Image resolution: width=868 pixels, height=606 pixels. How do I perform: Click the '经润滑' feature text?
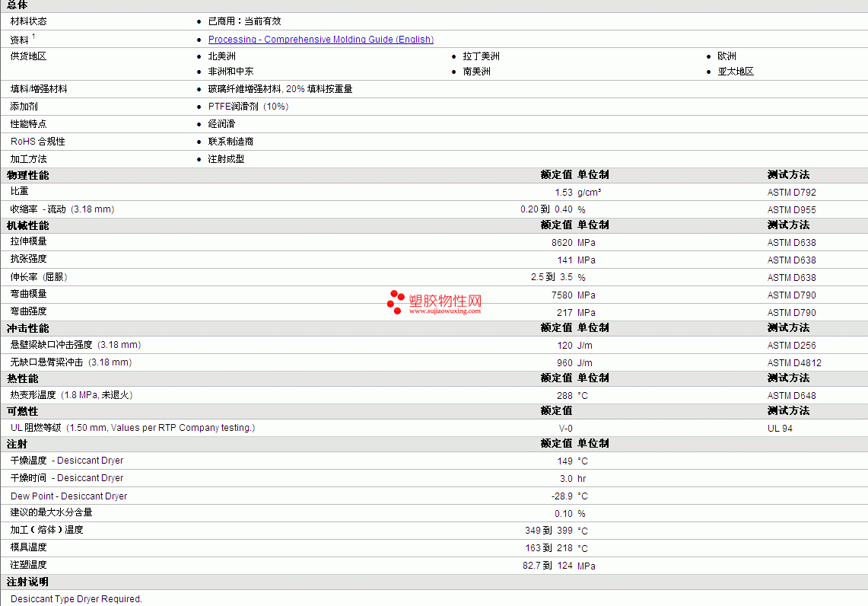[222, 123]
